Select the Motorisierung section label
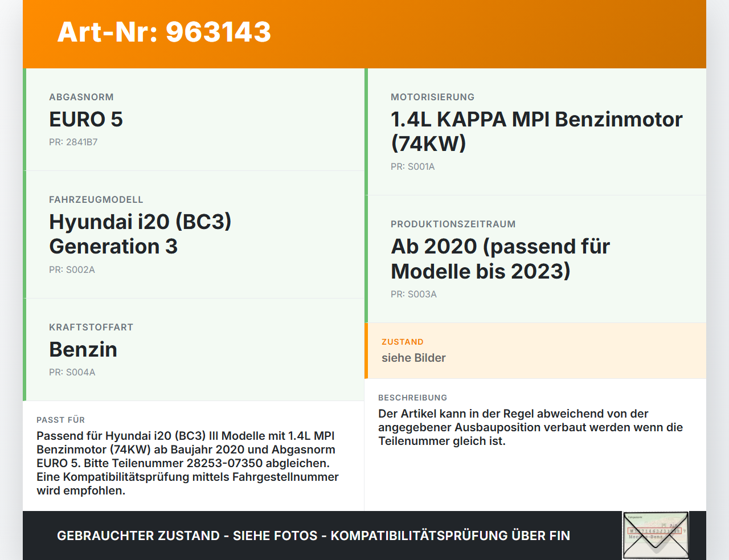 432,97
